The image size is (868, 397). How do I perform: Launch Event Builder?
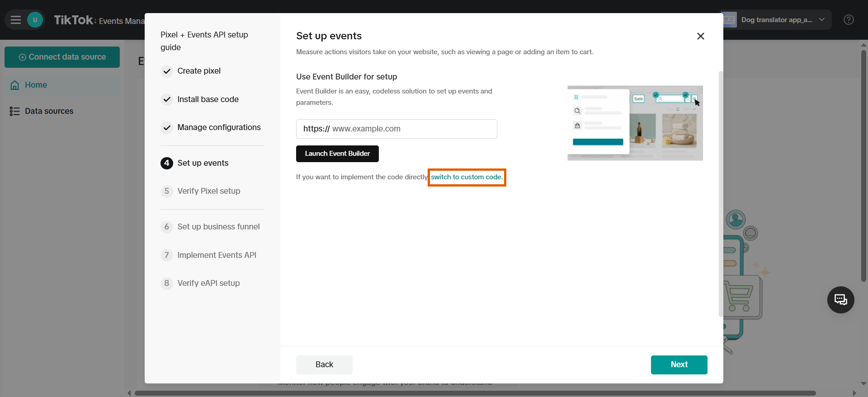(337, 154)
